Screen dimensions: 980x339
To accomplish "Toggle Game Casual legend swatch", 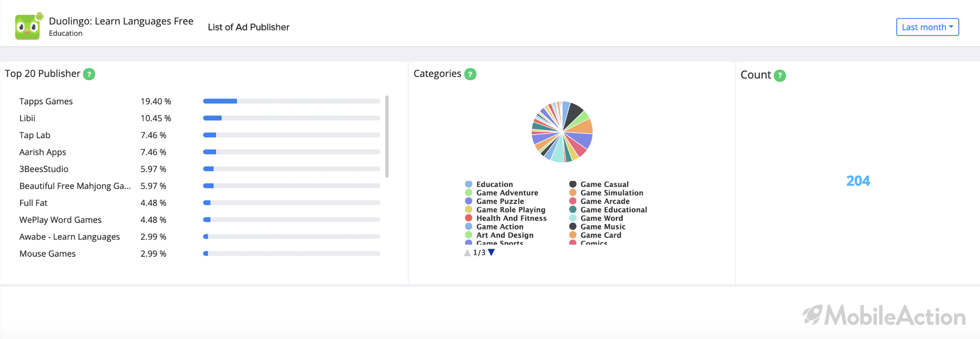I will coord(573,184).
